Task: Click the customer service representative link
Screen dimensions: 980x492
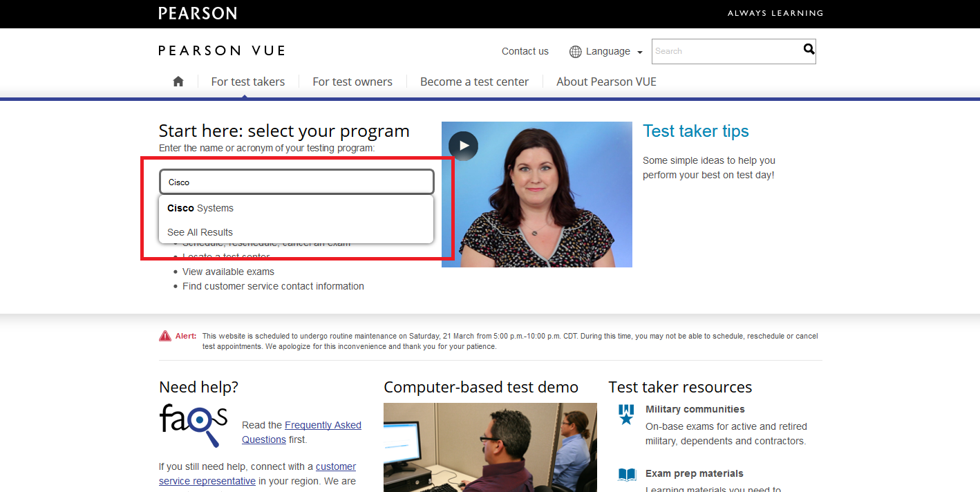Action: click(258, 474)
